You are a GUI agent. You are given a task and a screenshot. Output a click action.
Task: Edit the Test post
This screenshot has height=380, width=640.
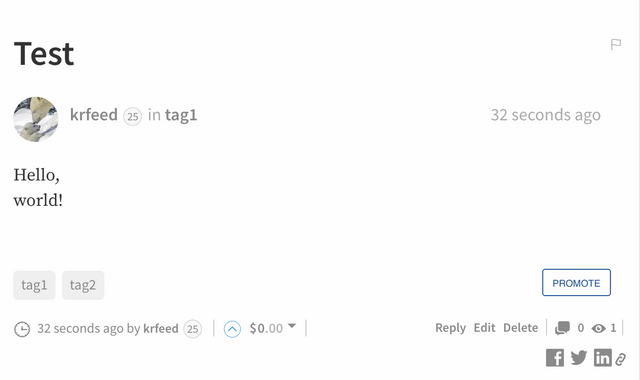[484, 328]
